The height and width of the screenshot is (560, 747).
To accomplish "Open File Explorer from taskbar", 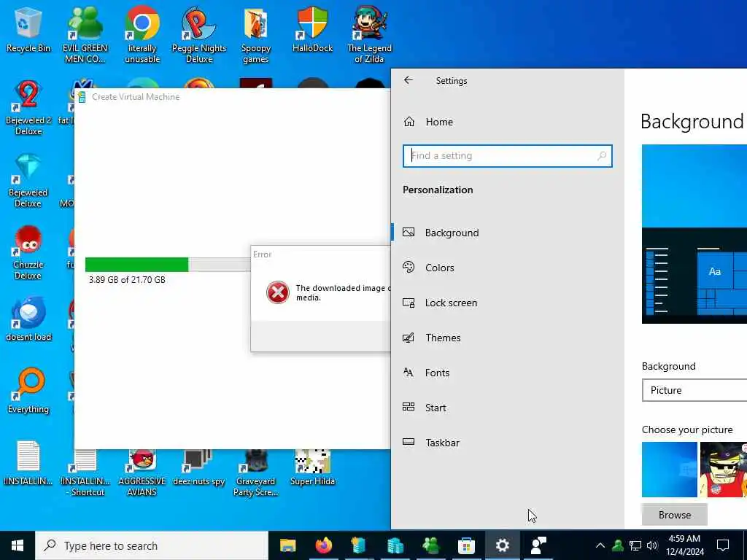I will click(x=287, y=545).
